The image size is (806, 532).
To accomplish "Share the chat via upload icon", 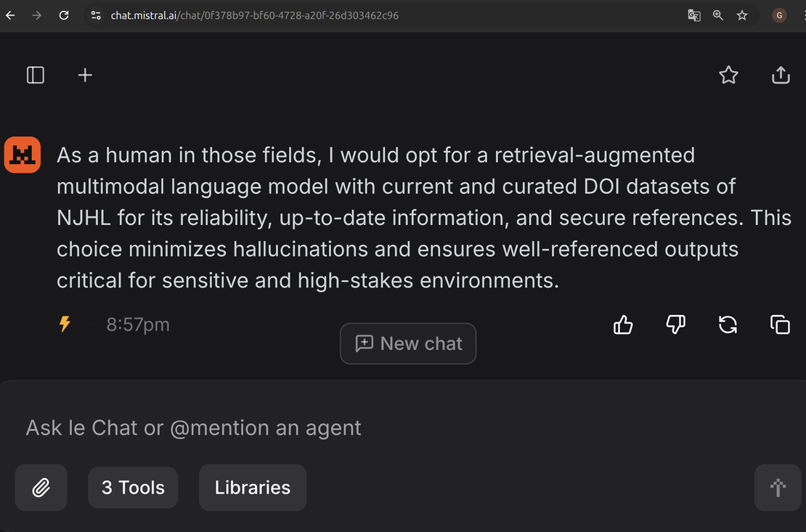I will (x=781, y=75).
